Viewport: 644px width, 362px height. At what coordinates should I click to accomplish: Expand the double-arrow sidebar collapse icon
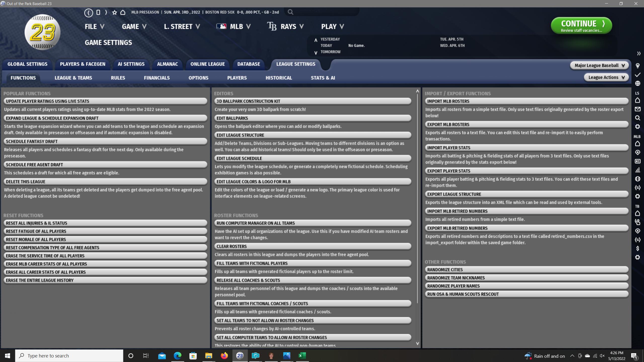point(638,54)
